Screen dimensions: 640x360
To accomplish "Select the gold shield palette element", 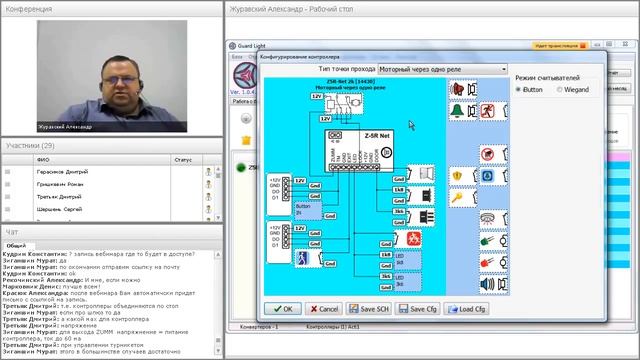I will (x=463, y=176).
